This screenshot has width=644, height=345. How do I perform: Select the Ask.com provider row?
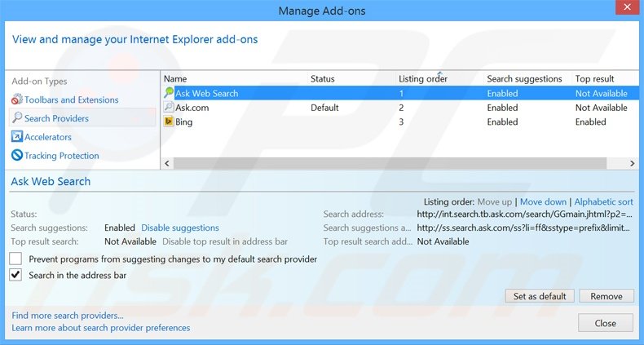pos(400,108)
